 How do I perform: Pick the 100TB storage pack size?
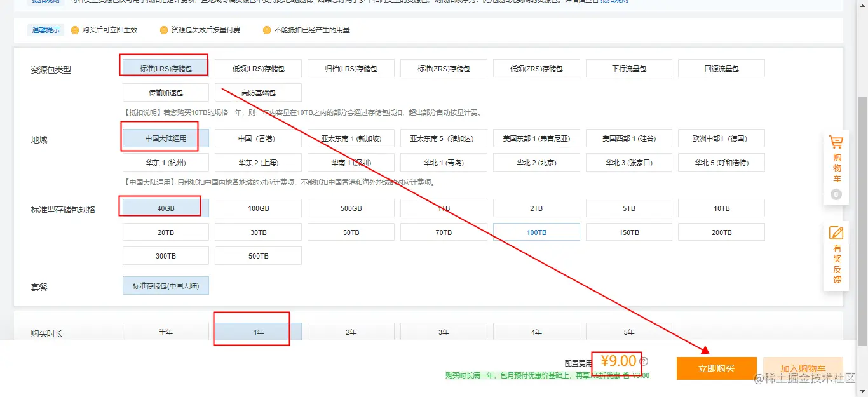pyautogui.click(x=536, y=232)
